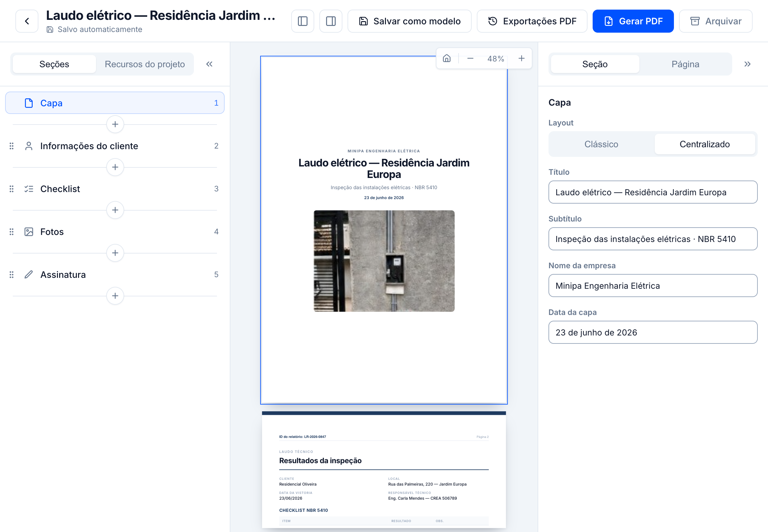Click the cover photo in the preview
The image size is (768, 532).
coord(384,261)
